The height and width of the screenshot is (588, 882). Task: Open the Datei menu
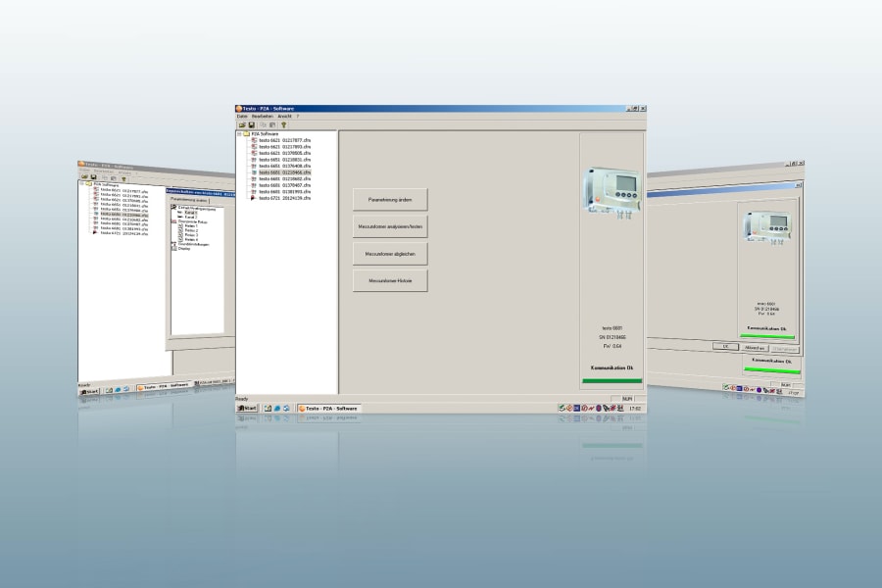(242, 117)
